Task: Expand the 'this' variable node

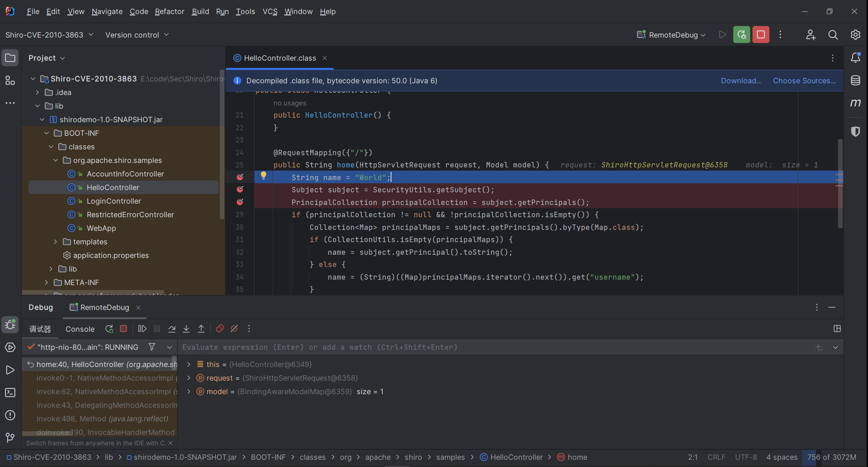Action: 189,364
